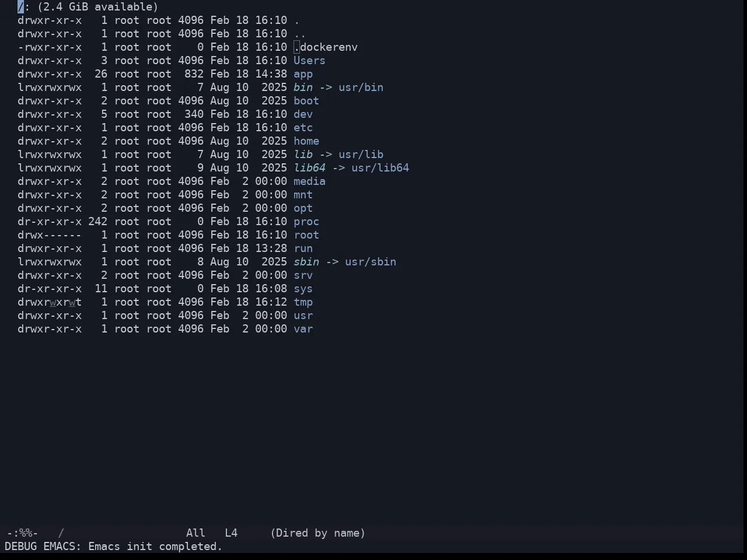The height and width of the screenshot is (560, 747).
Task: Open the proc directory
Action: pyautogui.click(x=306, y=222)
